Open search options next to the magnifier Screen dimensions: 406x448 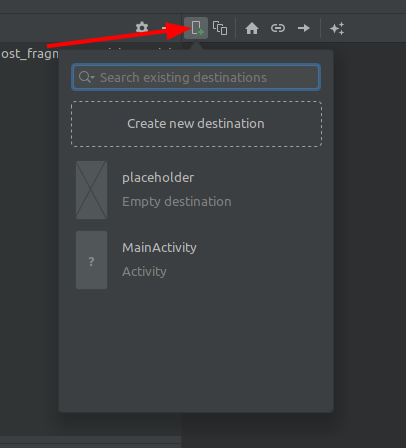pyautogui.click(x=87, y=77)
